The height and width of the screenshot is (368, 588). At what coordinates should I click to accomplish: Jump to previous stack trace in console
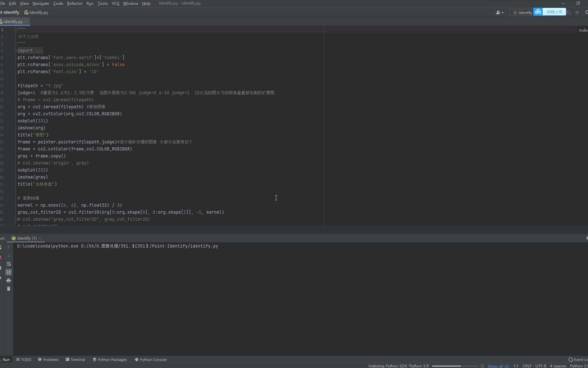tap(9, 248)
